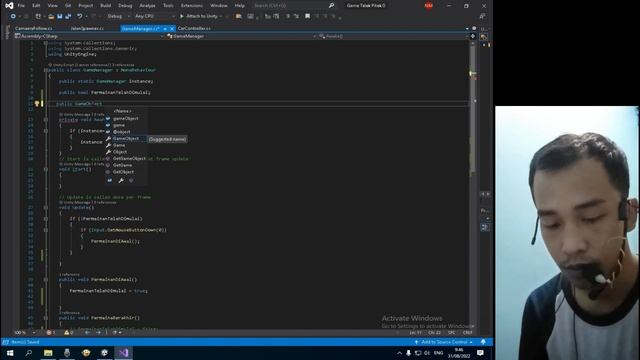The width and height of the screenshot is (640, 360).
Task: Toggle the method filter in completion list
Action: tap(131, 180)
